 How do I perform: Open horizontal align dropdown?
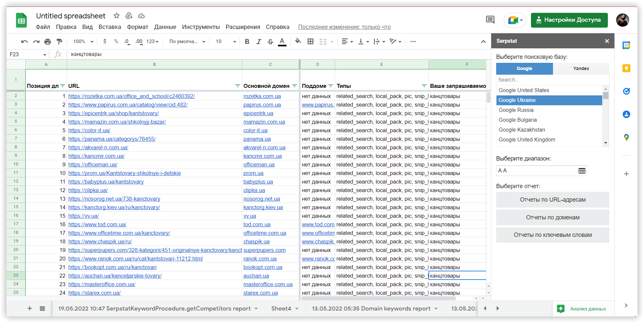point(347,41)
